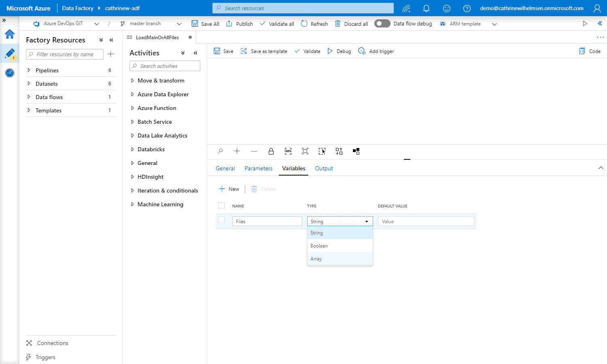Toggle the Data flow debug switch
The width and height of the screenshot is (607, 364).
pos(382,24)
